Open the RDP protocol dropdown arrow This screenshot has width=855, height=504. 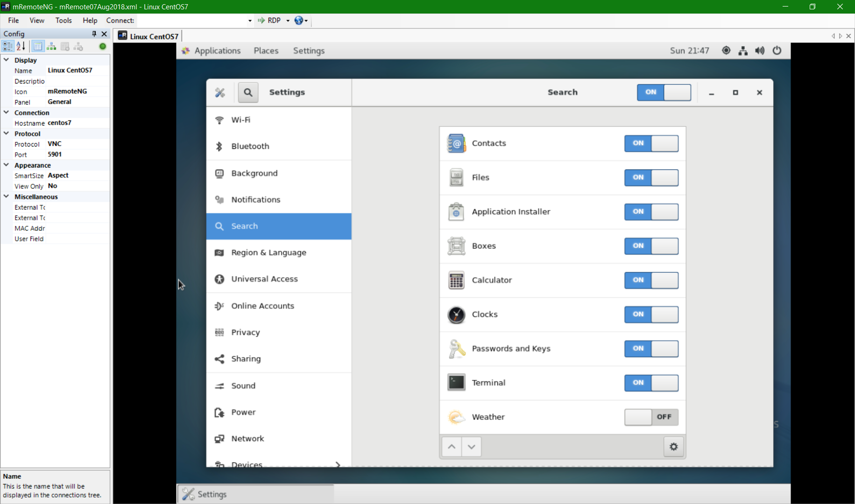288,21
